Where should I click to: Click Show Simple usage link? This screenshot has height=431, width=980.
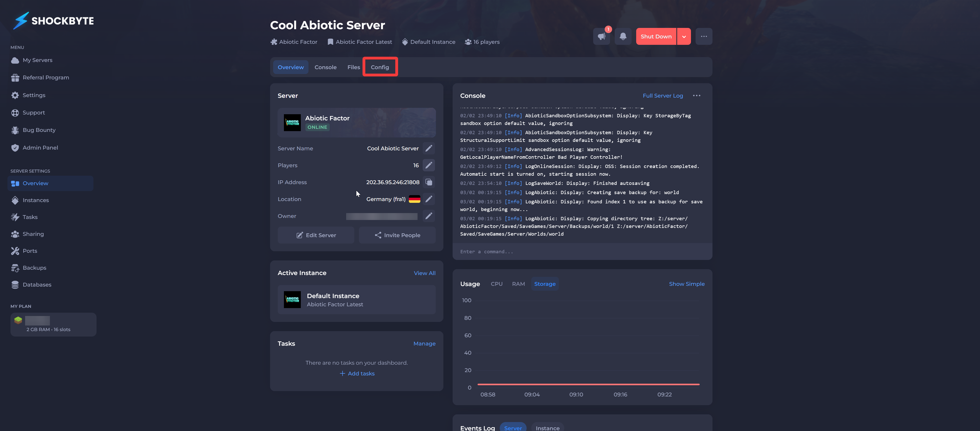687,284
